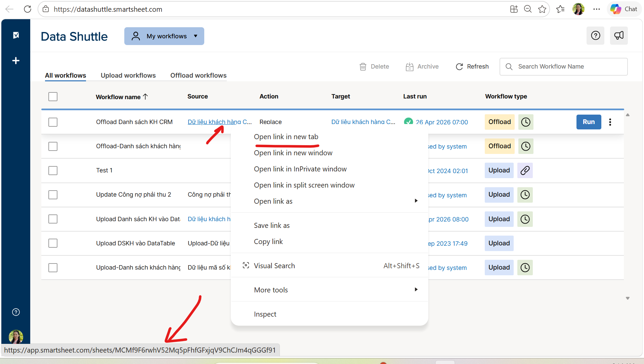The width and height of the screenshot is (644, 364).
Task: Click browser back arrow
Action: point(9,9)
